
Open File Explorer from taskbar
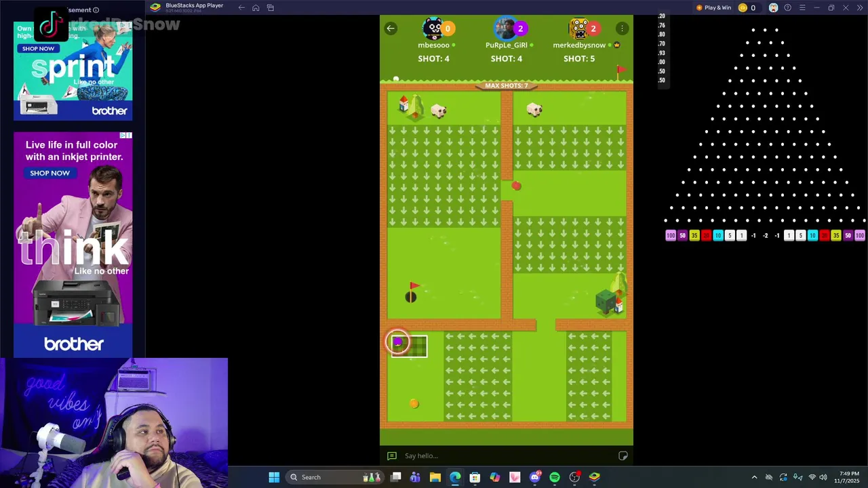pos(435,477)
